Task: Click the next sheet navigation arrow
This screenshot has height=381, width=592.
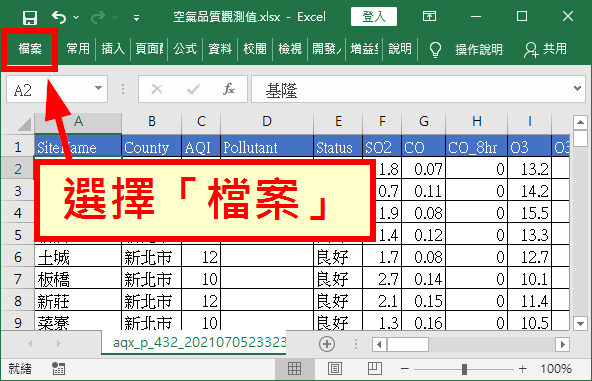Action: [x=58, y=343]
